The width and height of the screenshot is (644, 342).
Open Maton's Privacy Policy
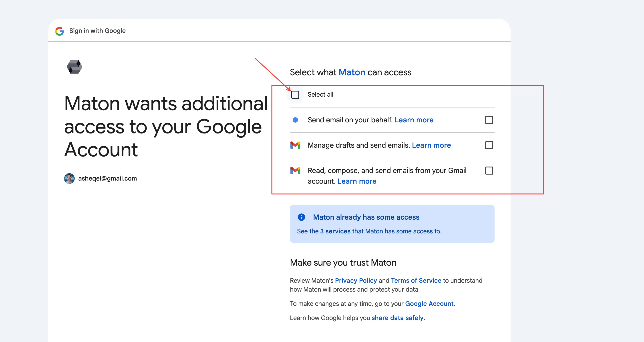click(356, 280)
